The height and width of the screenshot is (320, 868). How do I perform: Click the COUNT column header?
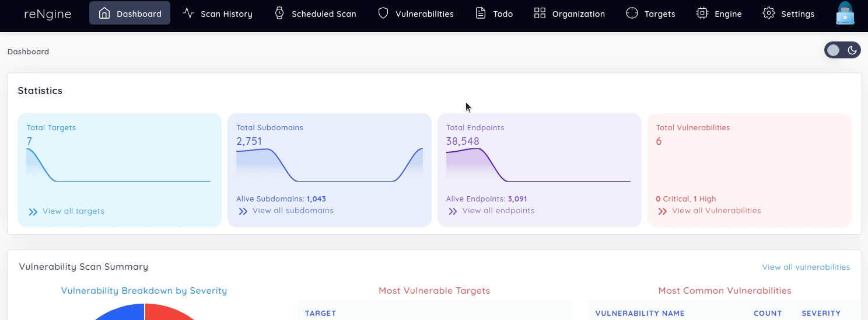click(768, 314)
